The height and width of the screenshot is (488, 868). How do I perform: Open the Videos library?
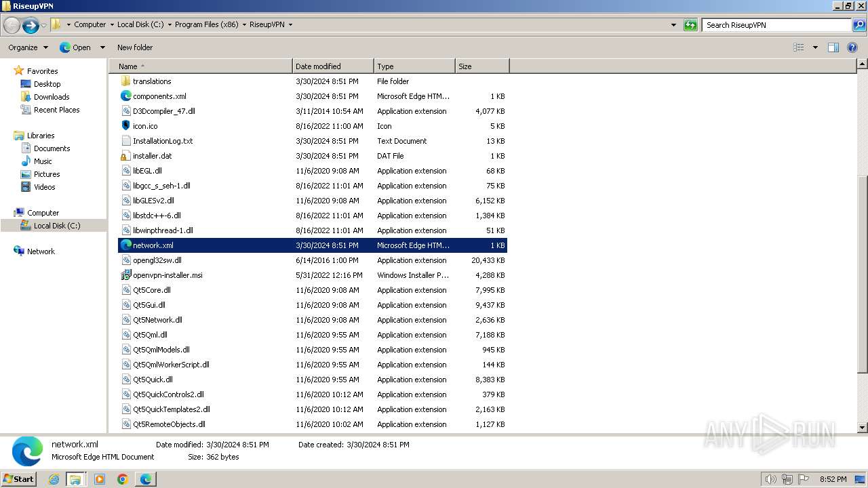44,187
